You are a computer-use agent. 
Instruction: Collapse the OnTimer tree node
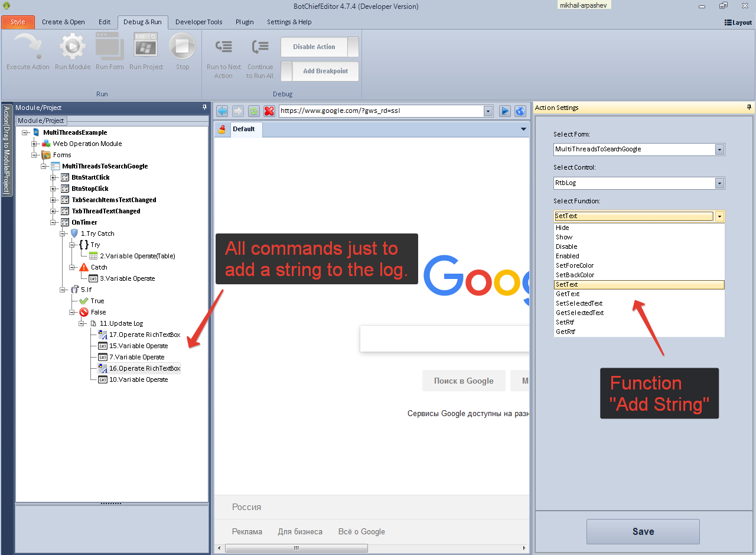54,222
